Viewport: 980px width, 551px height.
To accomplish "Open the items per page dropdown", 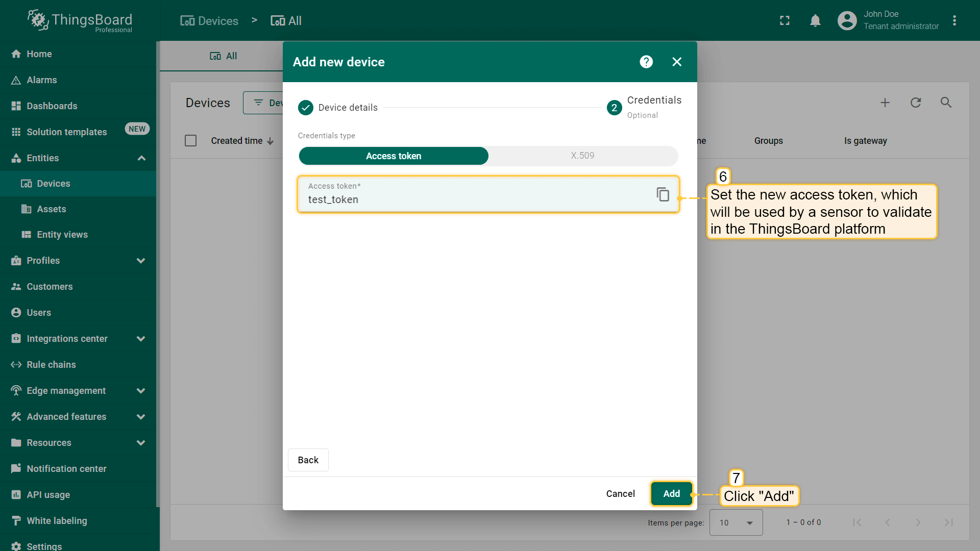I will [x=736, y=522].
